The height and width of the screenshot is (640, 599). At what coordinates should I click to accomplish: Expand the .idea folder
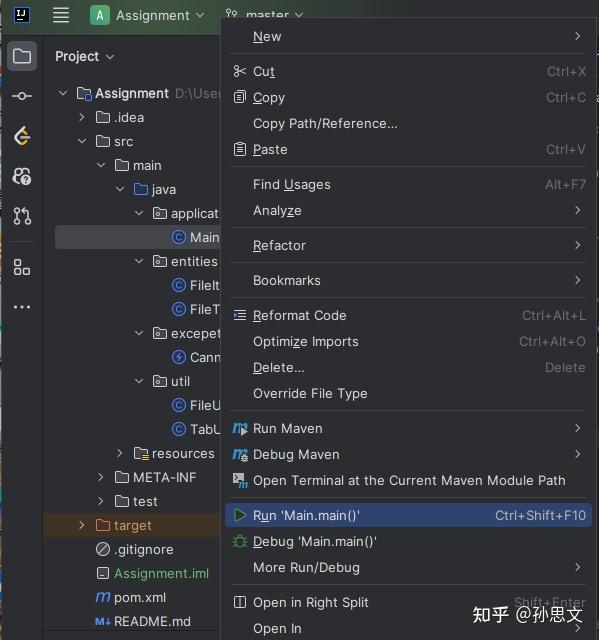tap(82, 118)
